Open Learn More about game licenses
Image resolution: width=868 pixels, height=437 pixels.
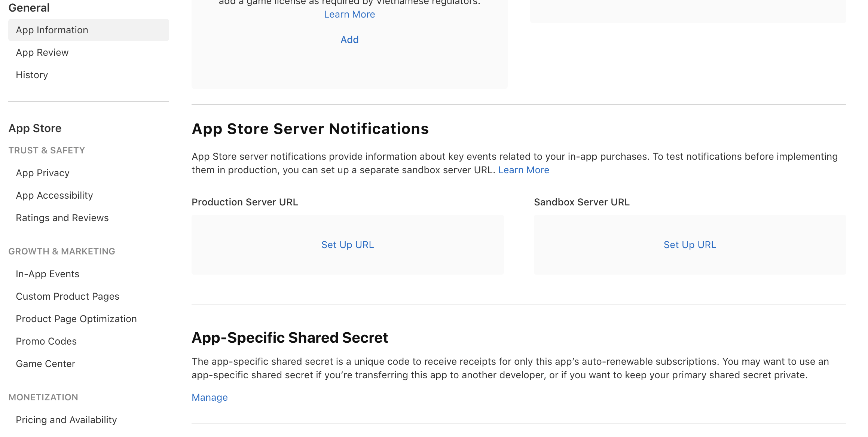pos(349,14)
